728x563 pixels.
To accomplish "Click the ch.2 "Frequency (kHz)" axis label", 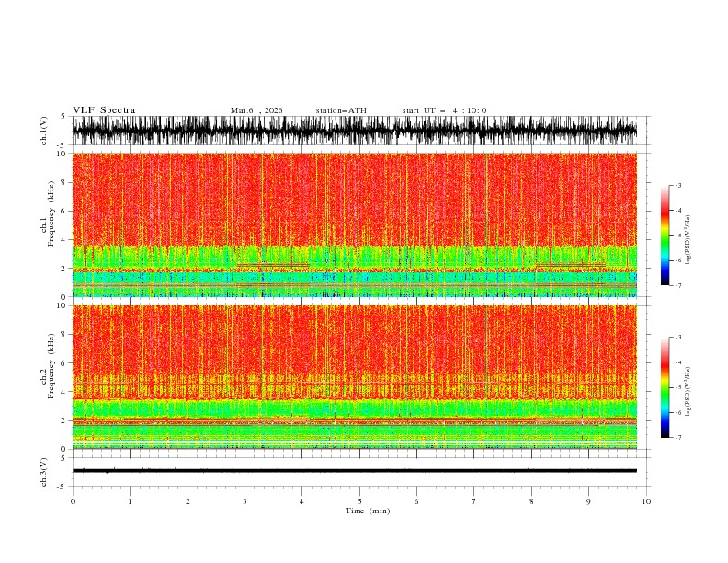I will pos(51,366).
